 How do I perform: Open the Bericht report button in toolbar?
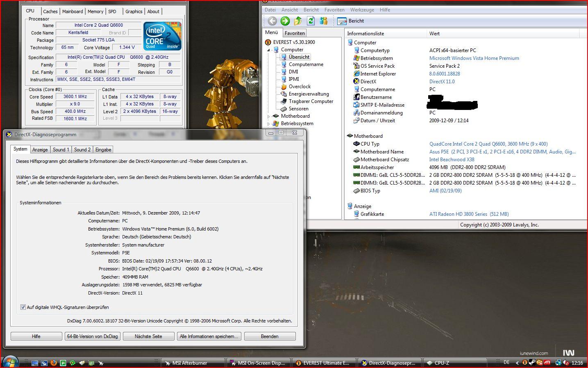tap(351, 21)
